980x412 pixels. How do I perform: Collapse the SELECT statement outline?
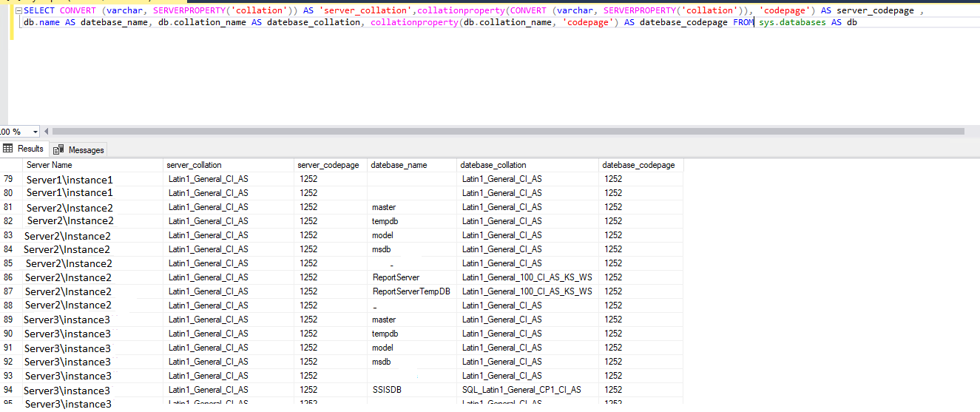(x=18, y=11)
